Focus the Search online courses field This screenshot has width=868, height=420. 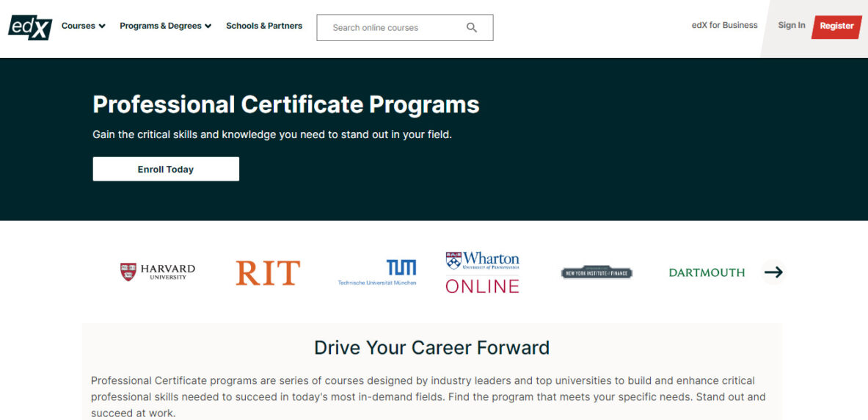[x=405, y=28]
